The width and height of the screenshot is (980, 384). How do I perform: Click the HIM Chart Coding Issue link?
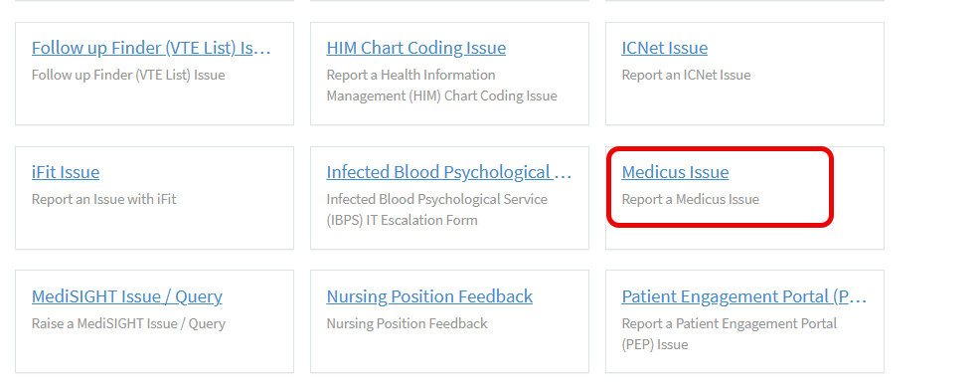tap(416, 48)
